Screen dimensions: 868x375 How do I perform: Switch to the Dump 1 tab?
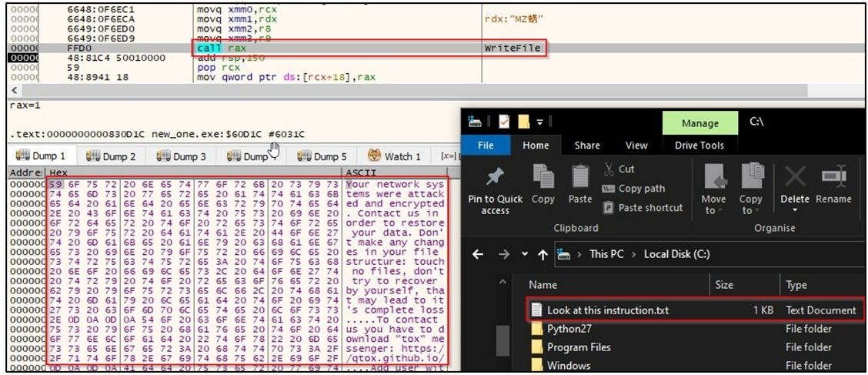(x=41, y=156)
